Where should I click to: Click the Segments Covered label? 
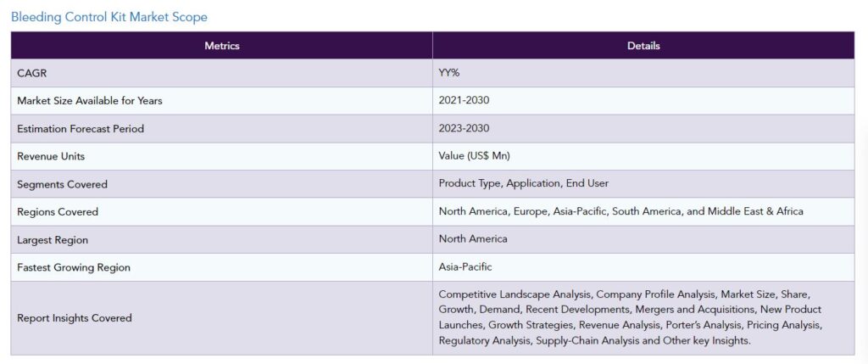pyautogui.click(x=63, y=184)
